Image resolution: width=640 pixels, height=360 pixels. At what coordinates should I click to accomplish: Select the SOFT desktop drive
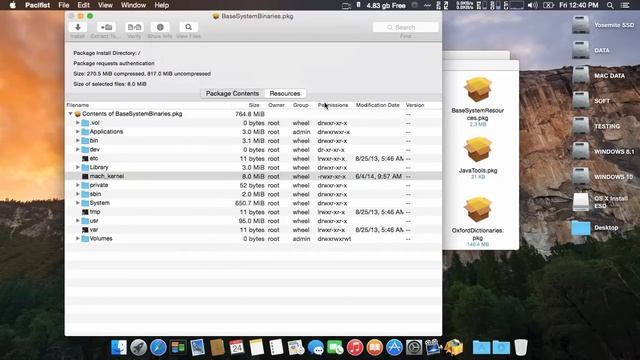tap(580, 101)
